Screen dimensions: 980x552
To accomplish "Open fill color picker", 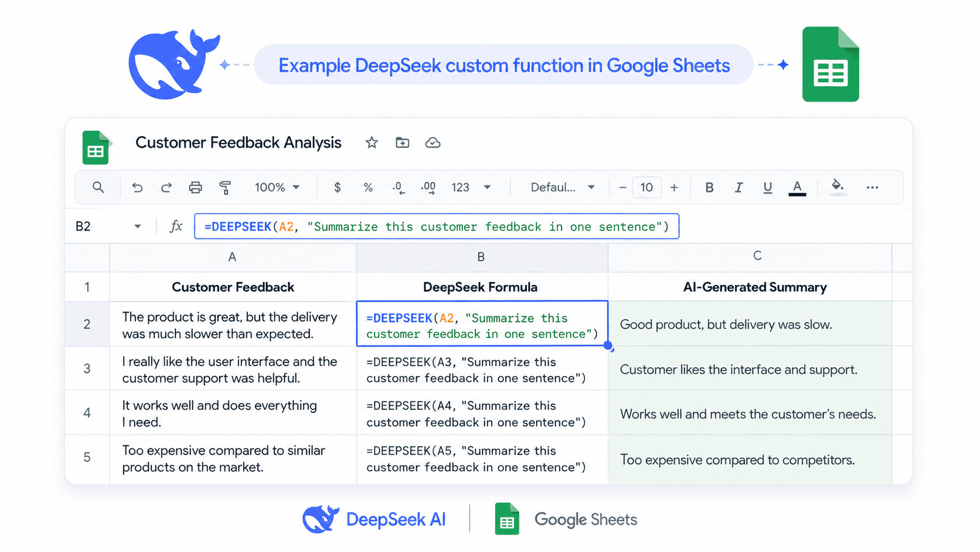I will [x=838, y=187].
